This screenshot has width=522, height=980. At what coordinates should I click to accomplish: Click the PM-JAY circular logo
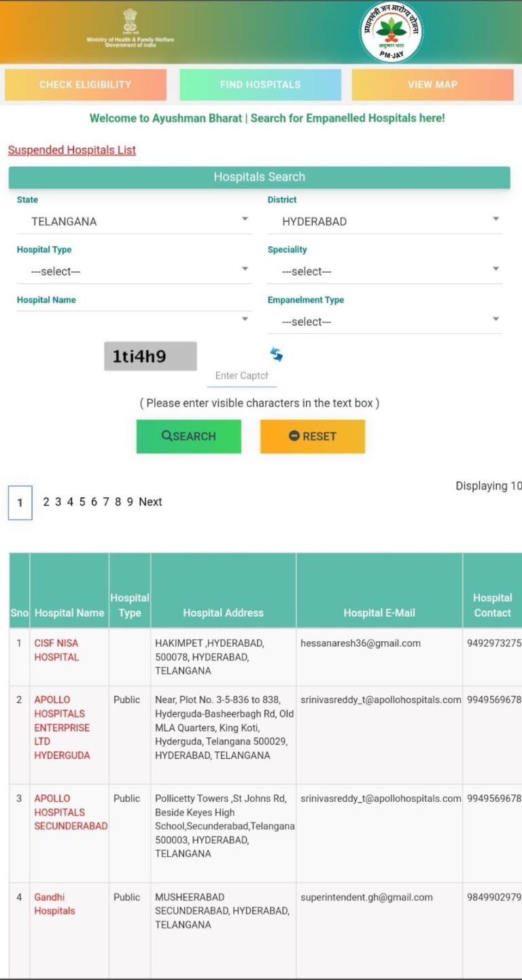point(391,32)
